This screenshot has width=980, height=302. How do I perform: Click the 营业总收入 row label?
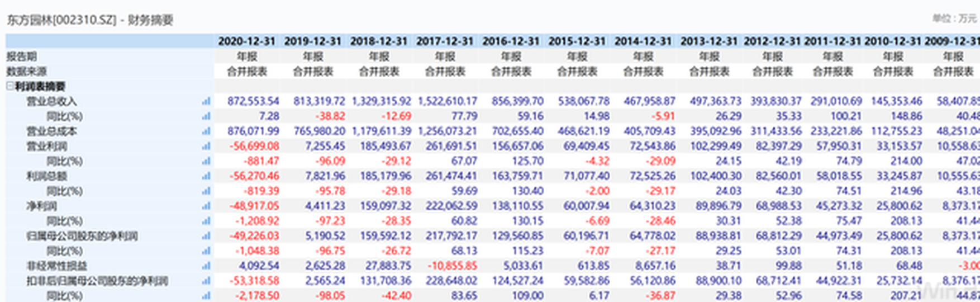pyautogui.click(x=52, y=101)
